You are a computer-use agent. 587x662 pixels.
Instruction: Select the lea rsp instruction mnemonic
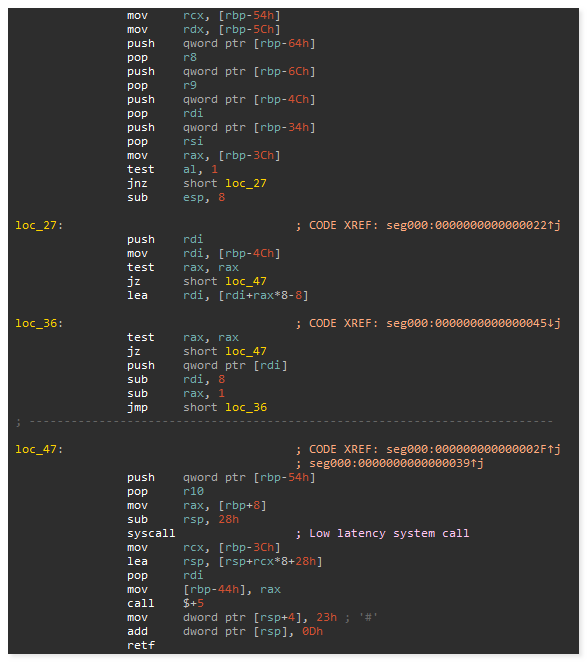pyautogui.click(x=138, y=562)
